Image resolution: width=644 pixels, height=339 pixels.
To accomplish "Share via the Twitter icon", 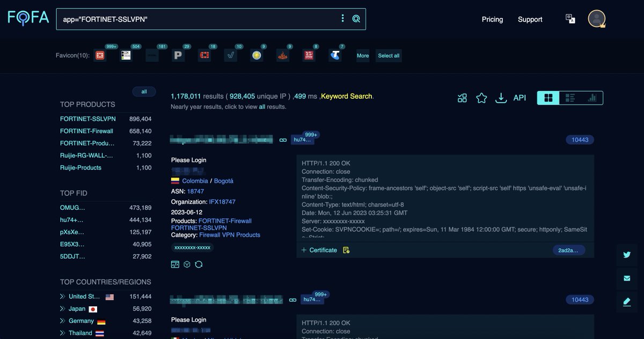I will coord(627,255).
